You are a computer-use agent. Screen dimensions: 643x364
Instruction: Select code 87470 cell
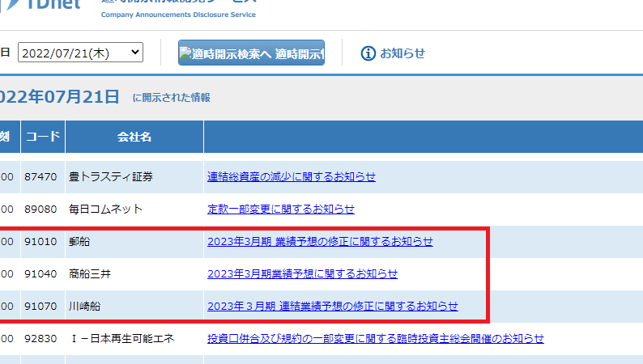pyautogui.click(x=40, y=176)
